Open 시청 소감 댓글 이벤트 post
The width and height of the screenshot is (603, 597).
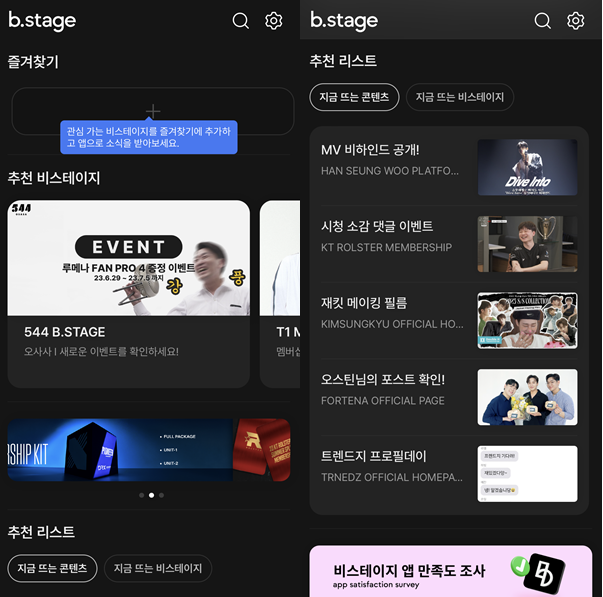(x=449, y=244)
